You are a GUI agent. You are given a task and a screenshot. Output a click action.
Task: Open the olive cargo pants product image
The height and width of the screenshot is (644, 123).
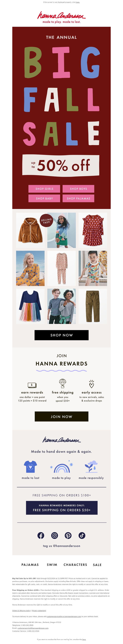click(93, 306)
